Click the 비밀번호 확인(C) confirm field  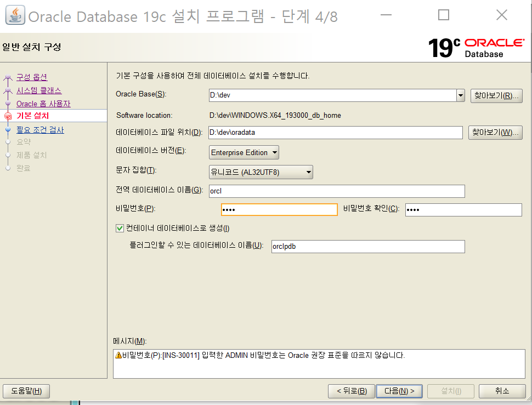(463, 210)
